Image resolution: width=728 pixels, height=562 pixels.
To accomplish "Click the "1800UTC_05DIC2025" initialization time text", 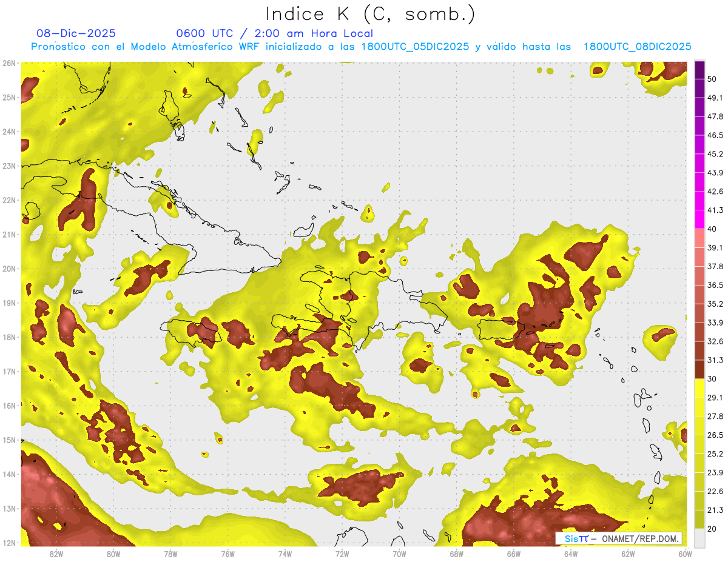I will [x=415, y=47].
